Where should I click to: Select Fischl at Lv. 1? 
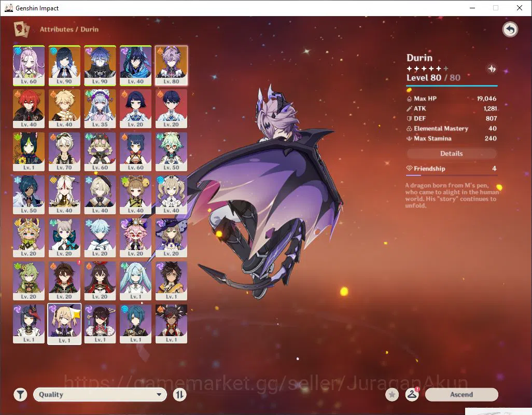64,324
